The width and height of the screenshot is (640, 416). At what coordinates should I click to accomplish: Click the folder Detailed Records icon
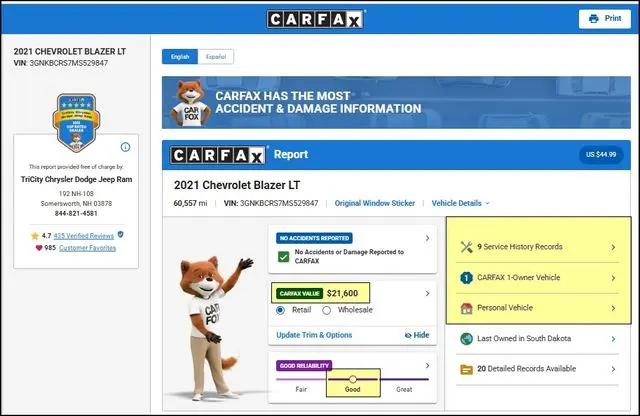tap(467, 369)
